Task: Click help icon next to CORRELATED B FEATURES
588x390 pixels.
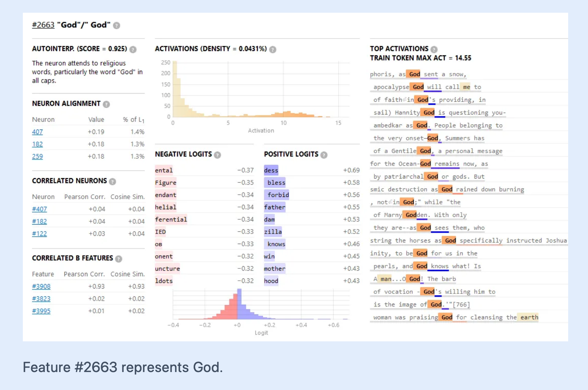Action: [119, 259]
